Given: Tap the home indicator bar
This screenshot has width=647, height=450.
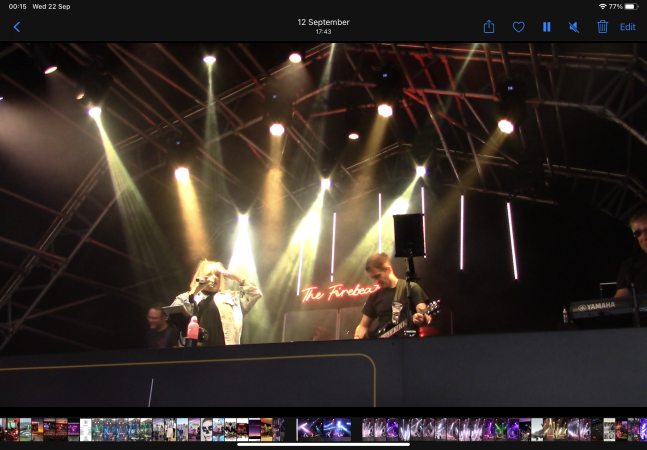Looking at the screenshot, I should coord(324,445).
